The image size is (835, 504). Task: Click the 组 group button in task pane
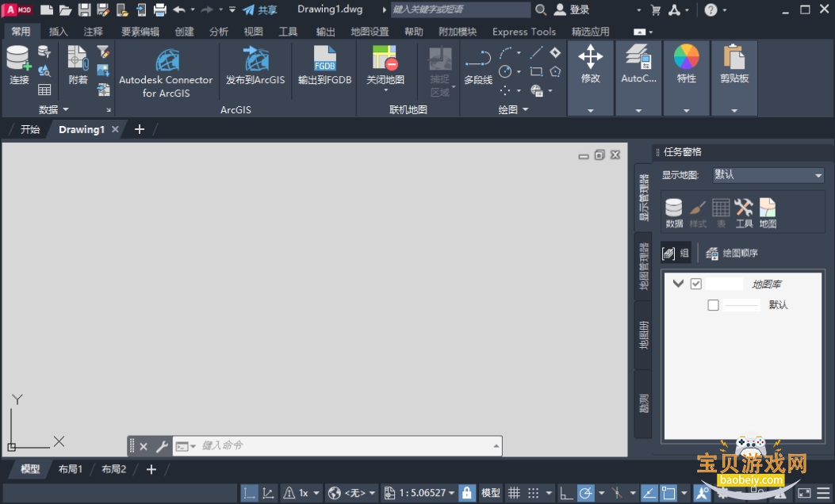[x=676, y=254]
